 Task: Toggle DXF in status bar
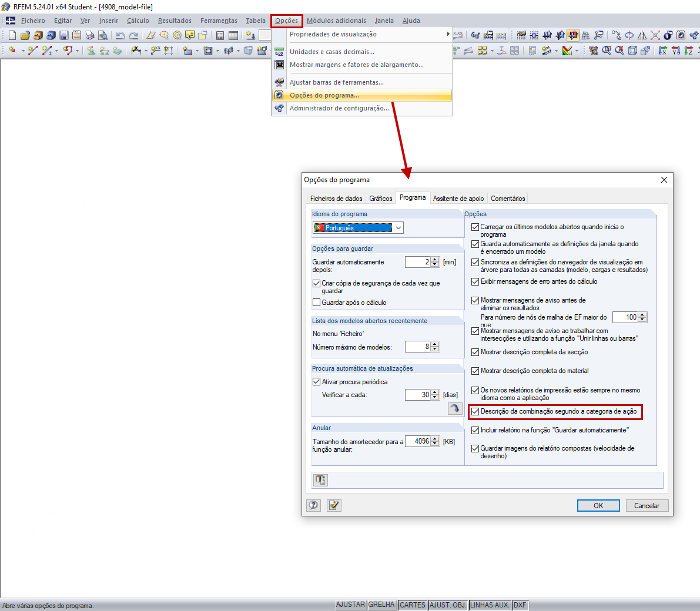520,605
